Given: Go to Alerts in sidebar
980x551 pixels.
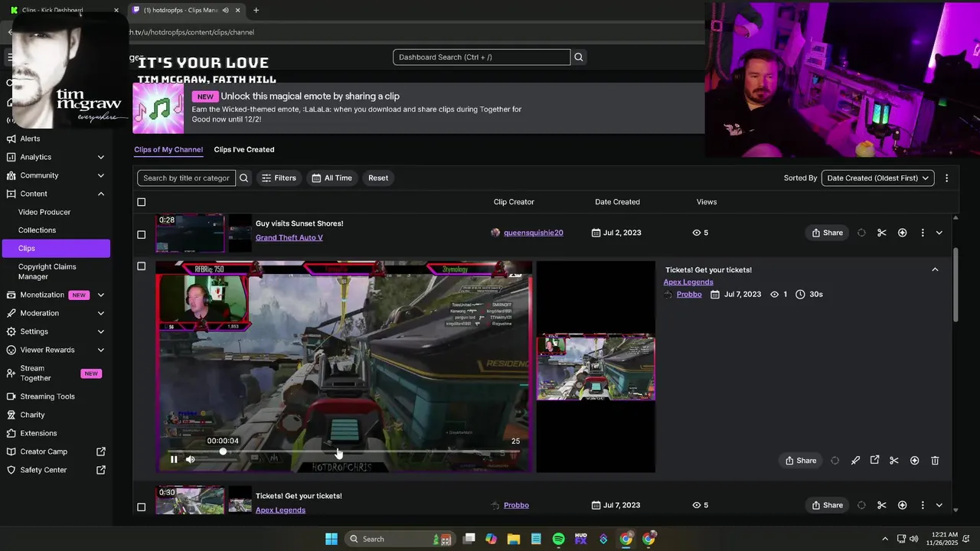Looking at the screenshot, I should tap(30, 139).
